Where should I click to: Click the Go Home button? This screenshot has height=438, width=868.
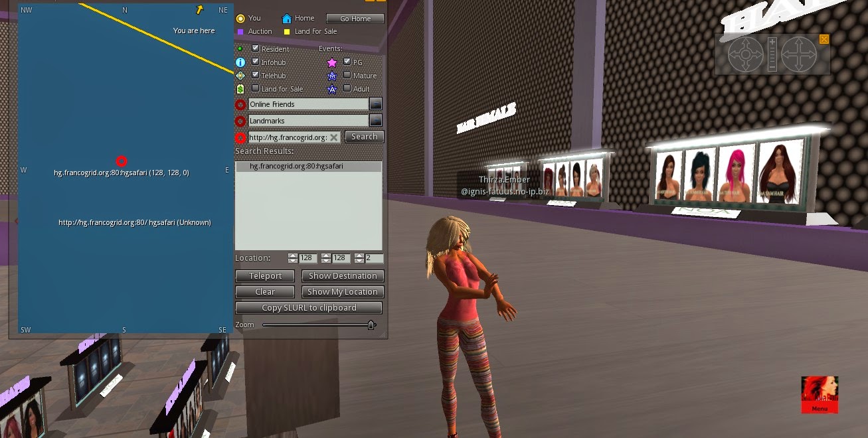tap(355, 19)
